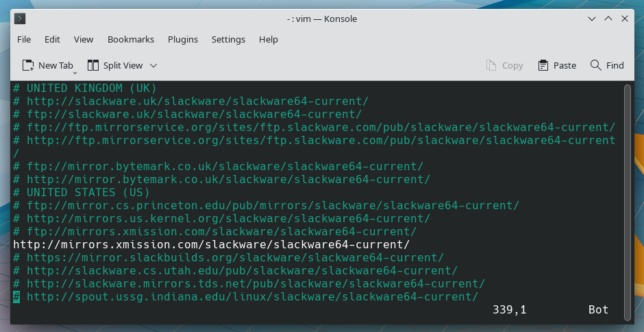Open the File menu
The image size is (644, 332).
[x=24, y=40]
